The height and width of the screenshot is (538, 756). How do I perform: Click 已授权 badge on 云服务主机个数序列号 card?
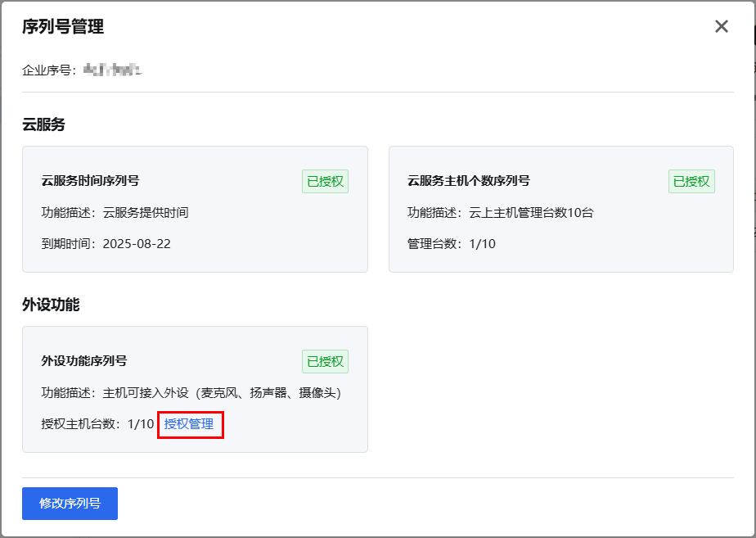pyautogui.click(x=691, y=182)
